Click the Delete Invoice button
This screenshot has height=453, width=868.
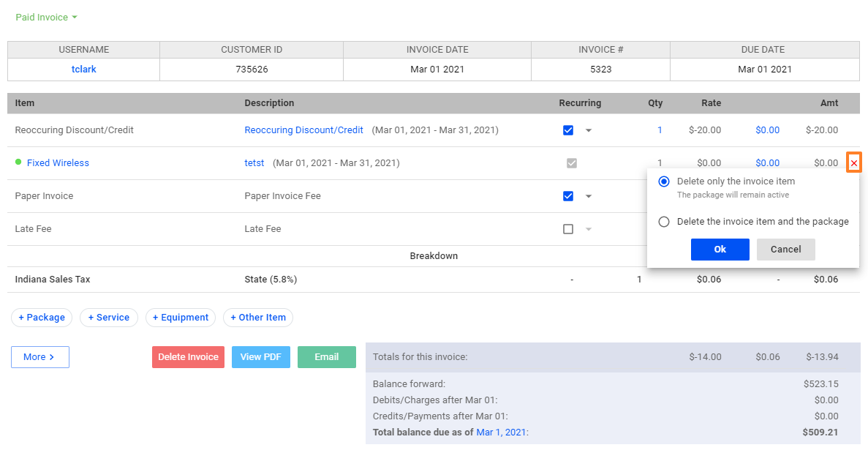click(x=188, y=357)
